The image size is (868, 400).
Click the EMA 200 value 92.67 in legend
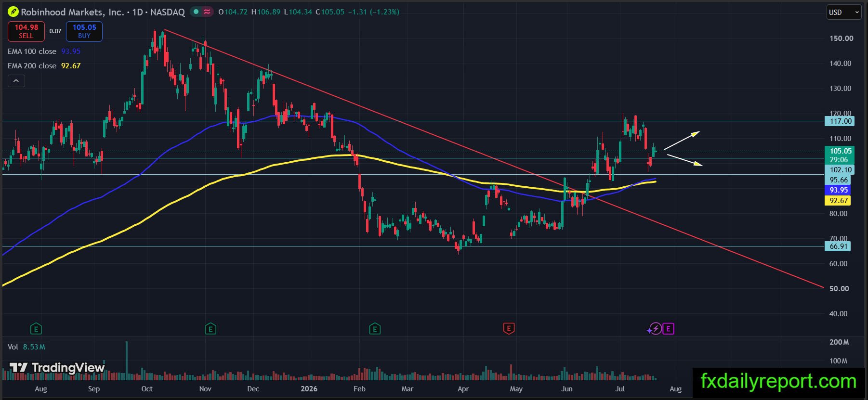[71, 65]
